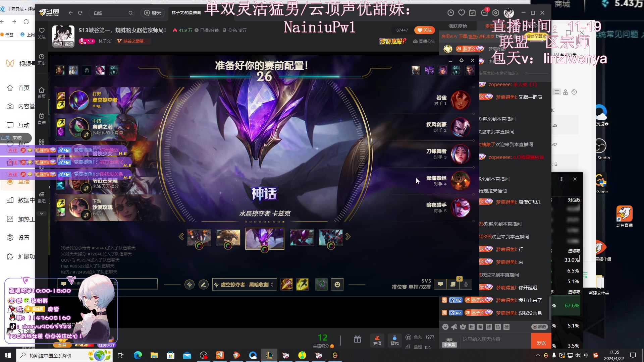Screen dimensions: 644x362
Task: Send the message with 发送
Action: pos(541,341)
